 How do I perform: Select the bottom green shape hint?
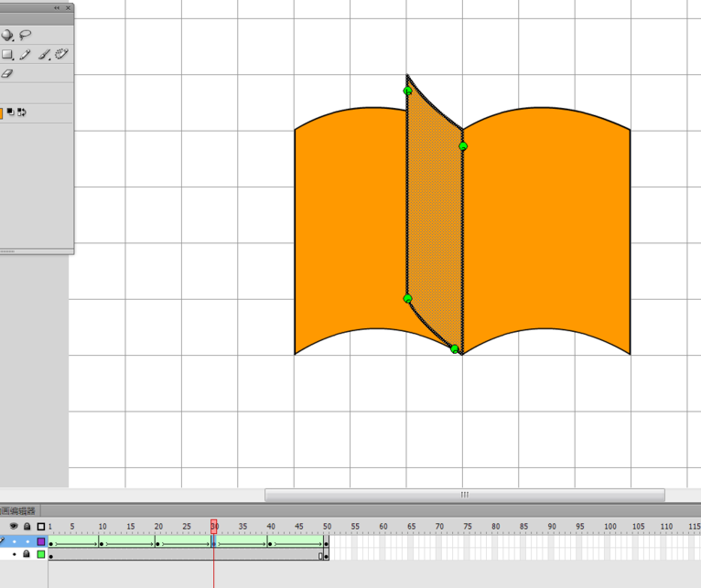455,349
